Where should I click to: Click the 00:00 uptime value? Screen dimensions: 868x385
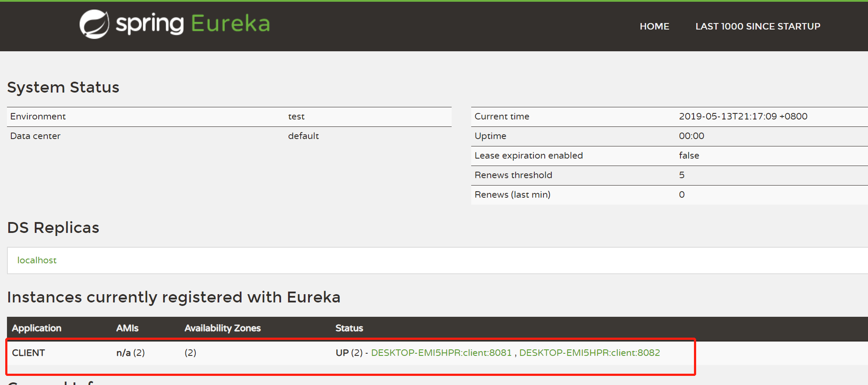coord(691,136)
